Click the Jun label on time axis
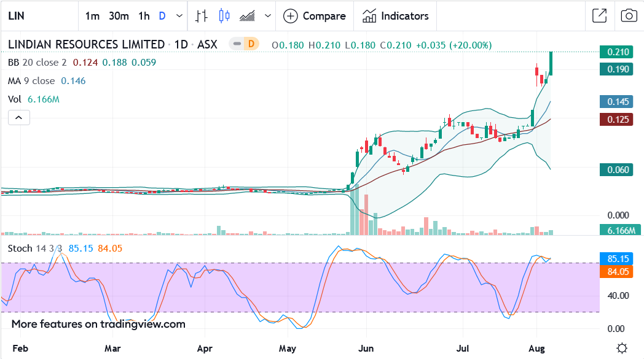Image resolution: width=644 pixels, height=359 pixels. tap(366, 349)
